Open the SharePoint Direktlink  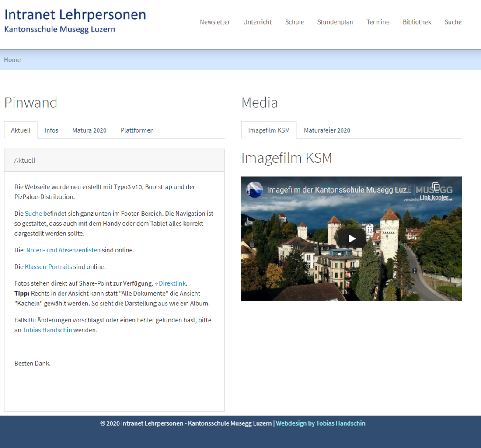click(x=171, y=283)
